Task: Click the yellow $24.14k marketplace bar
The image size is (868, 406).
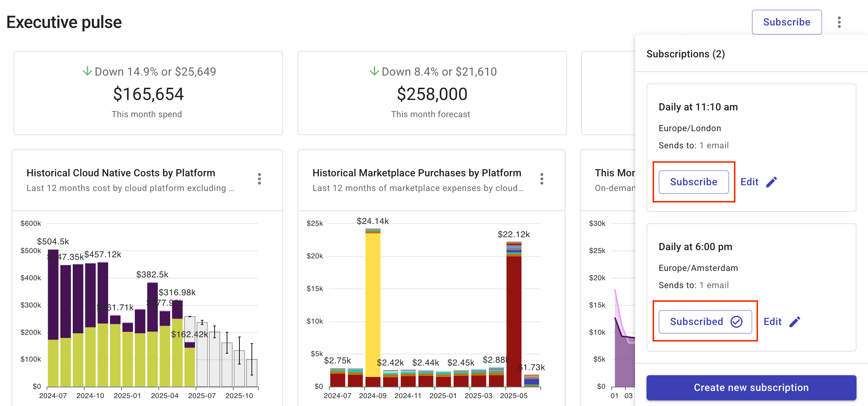Action: click(x=373, y=305)
